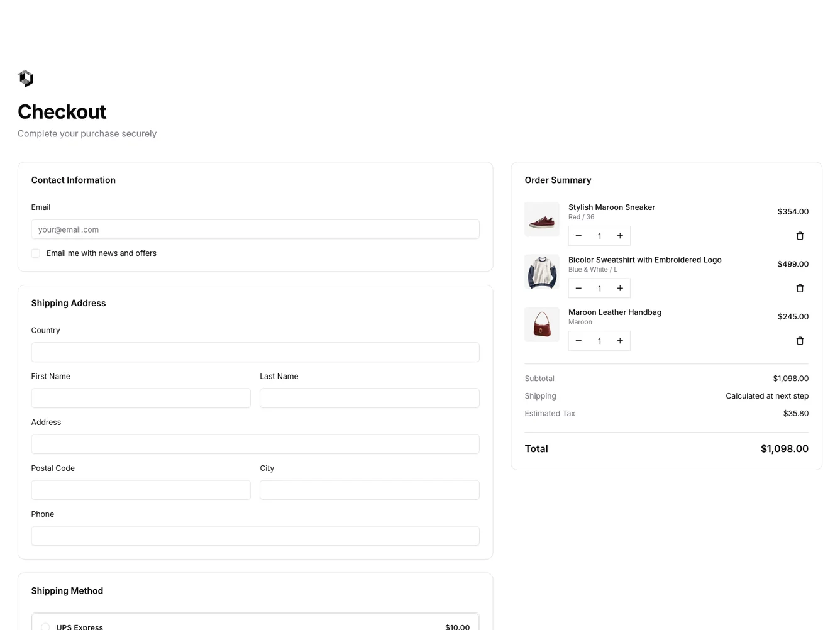The width and height of the screenshot is (840, 630).
Task: Select the Address text box
Action: (255, 444)
